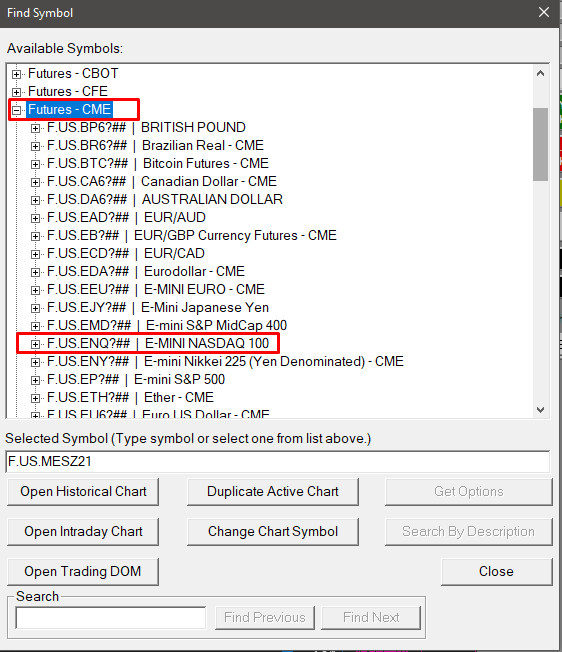Expand the AUSTRALIAN DOLLAR node

(35, 200)
